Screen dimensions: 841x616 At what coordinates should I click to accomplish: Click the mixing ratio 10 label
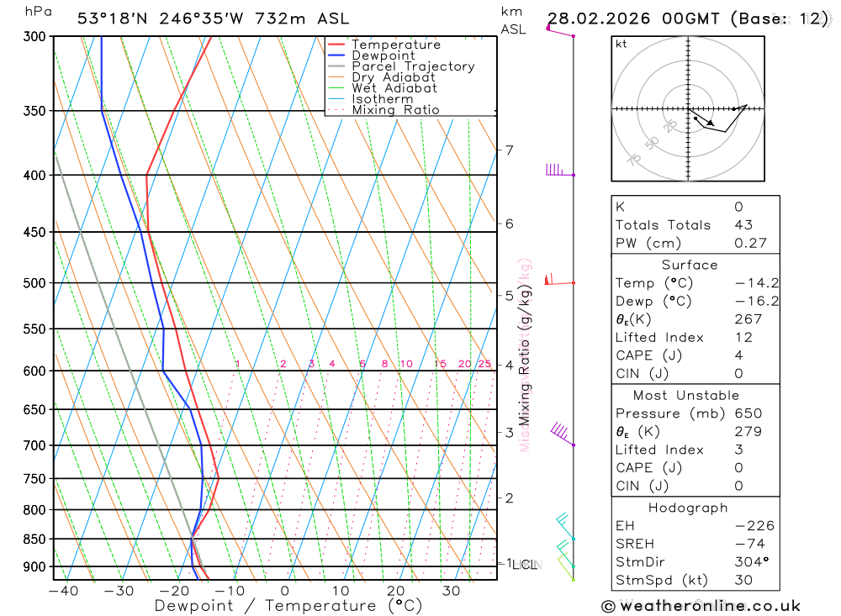tap(406, 364)
